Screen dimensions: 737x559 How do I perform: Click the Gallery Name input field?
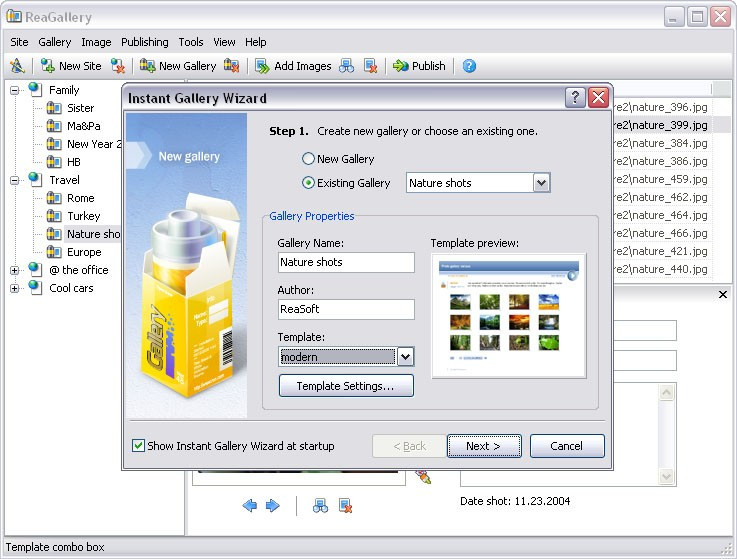pos(346,262)
